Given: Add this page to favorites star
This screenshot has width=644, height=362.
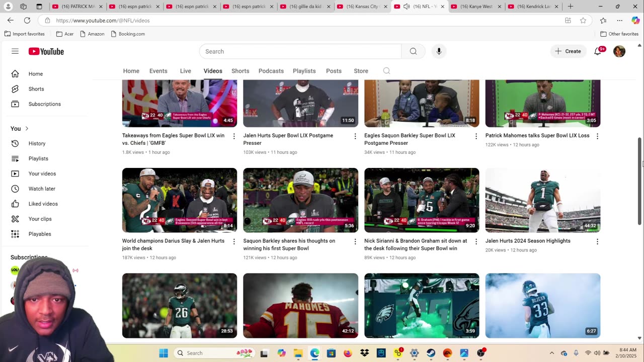Looking at the screenshot, I should [x=583, y=21].
